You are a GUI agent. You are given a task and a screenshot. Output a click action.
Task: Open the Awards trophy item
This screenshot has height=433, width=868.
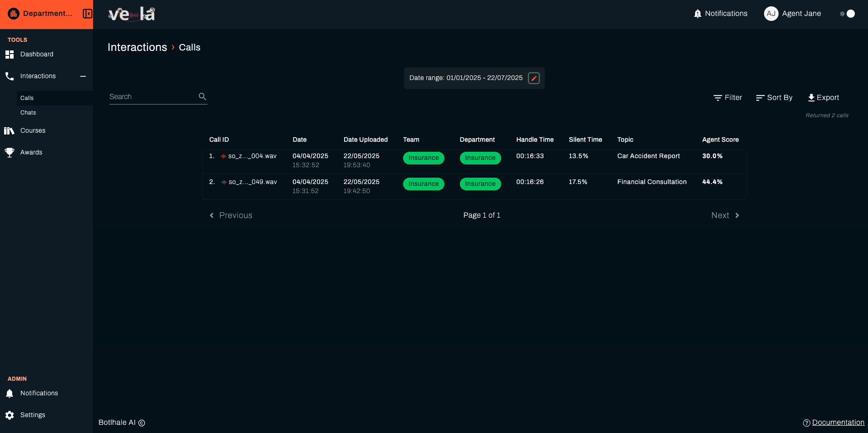tap(31, 153)
